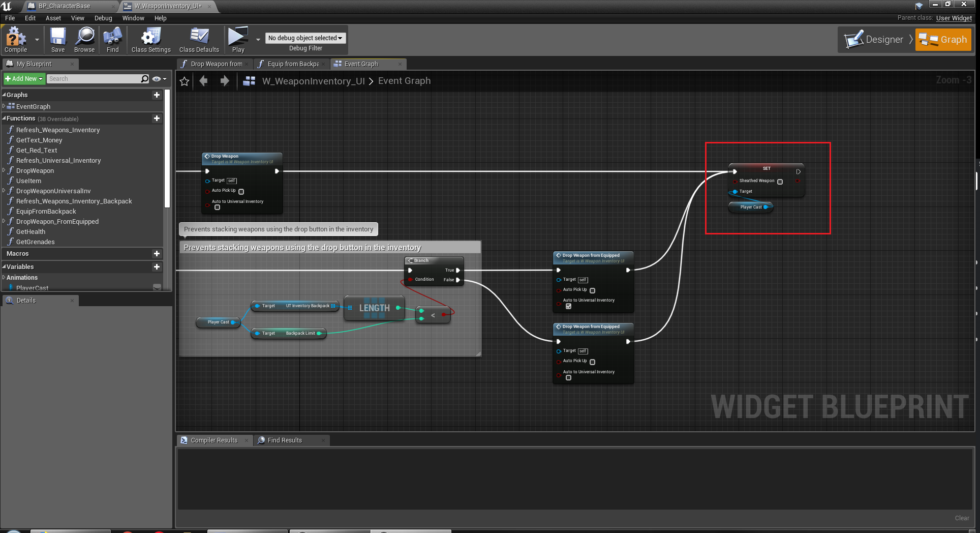The image size is (980, 533).
Task: Expand the DropWeapon function tree item
Action: coord(4,171)
